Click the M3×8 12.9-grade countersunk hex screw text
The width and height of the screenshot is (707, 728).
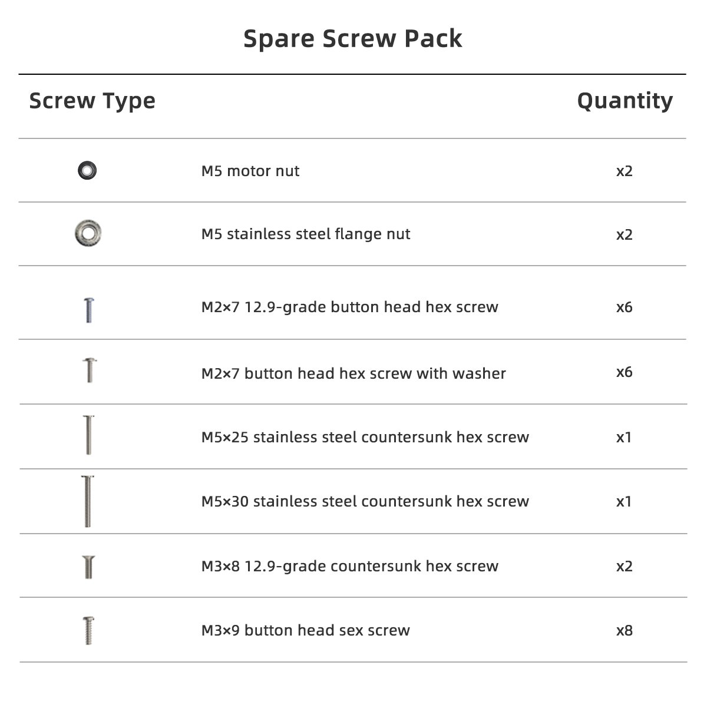[x=350, y=567]
